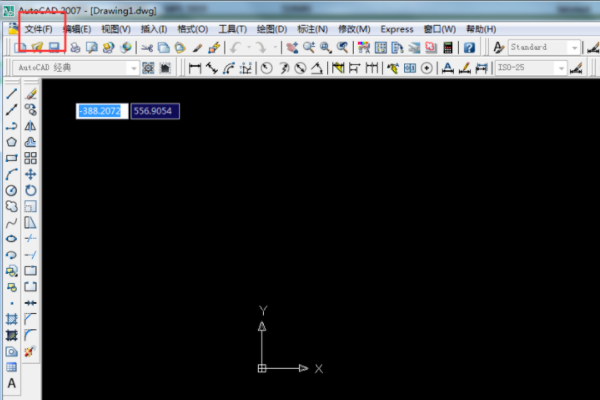Viewport: 600px width, 400px height.
Task: Click the Help question mark icon
Action: tap(469, 47)
